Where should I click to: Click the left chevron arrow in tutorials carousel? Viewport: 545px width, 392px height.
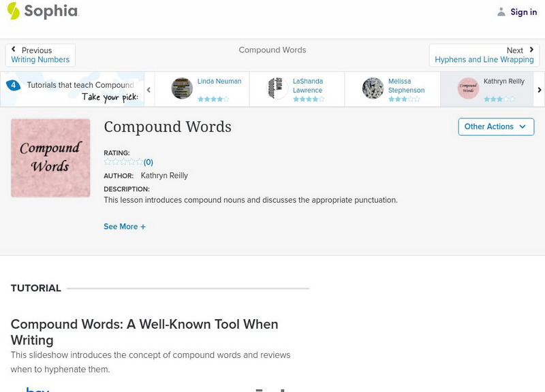pos(149,88)
